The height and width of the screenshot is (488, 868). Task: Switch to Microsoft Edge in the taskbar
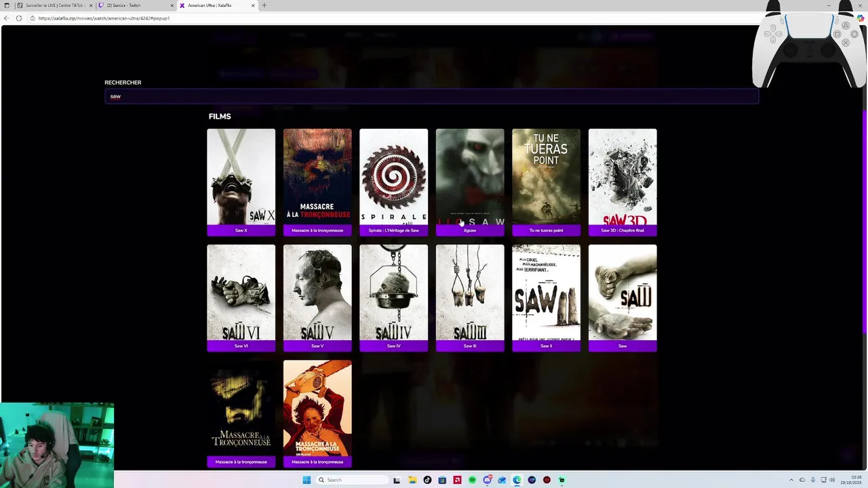tap(517, 480)
